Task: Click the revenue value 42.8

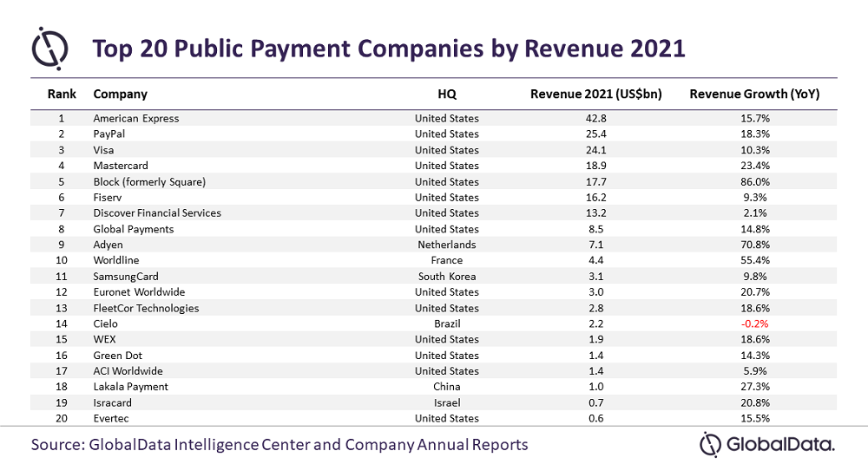Action: [596, 118]
